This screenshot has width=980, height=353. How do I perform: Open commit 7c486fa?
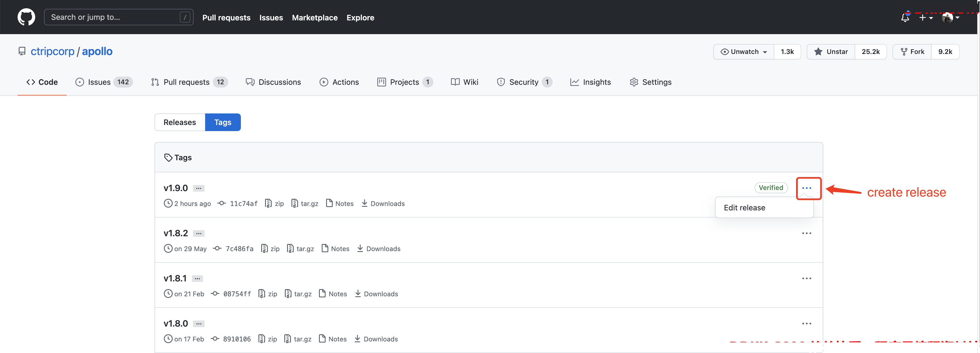click(x=239, y=249)
